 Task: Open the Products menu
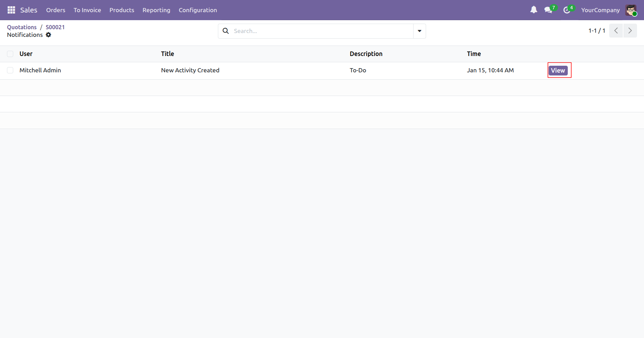[x=122, y=10]
